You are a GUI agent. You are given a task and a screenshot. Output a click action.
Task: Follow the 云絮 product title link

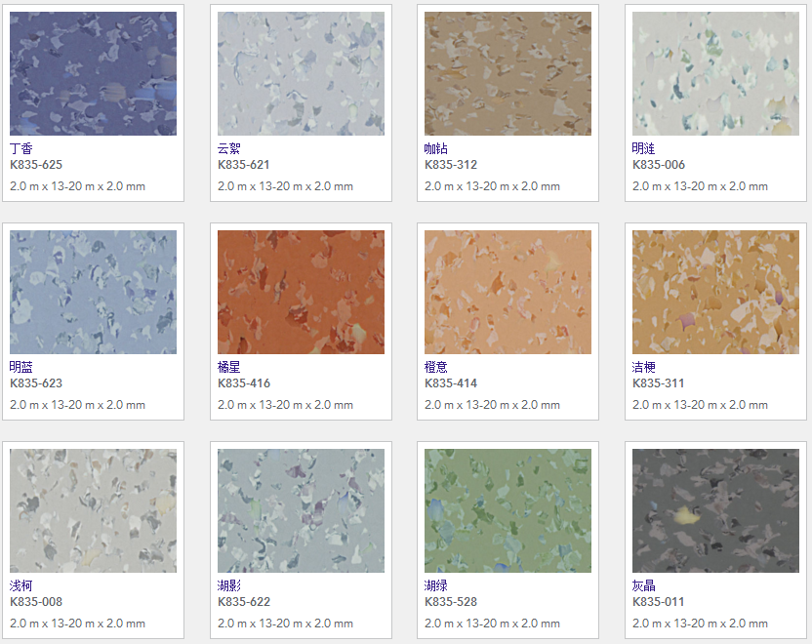click(x=229, y=148)
